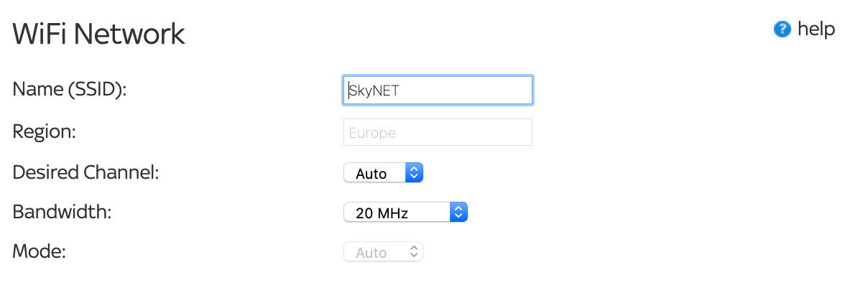Click the blue arrows on the Channel selector
The width and height of the screenshot is (868, 293).
click(414, 173)
